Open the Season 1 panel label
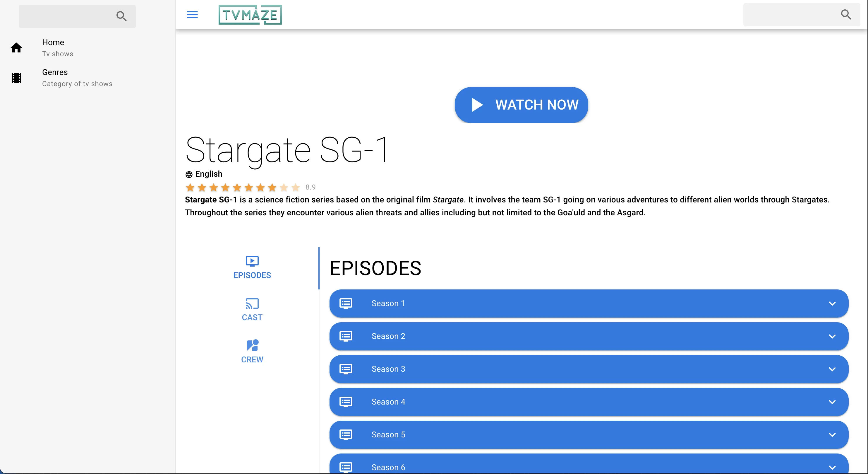Screen dimensions: 868x474 point(388,304)
